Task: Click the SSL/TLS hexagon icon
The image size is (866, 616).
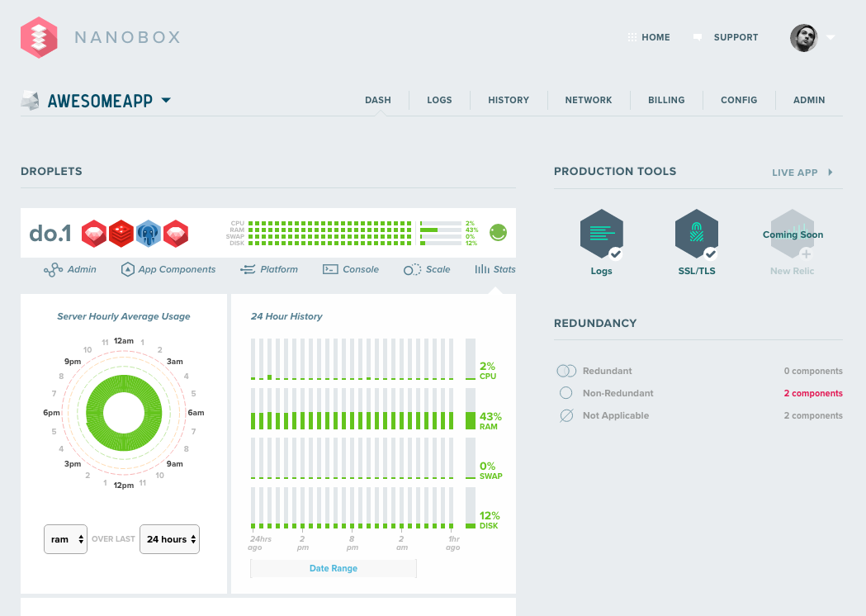Action: coord(696,233)
